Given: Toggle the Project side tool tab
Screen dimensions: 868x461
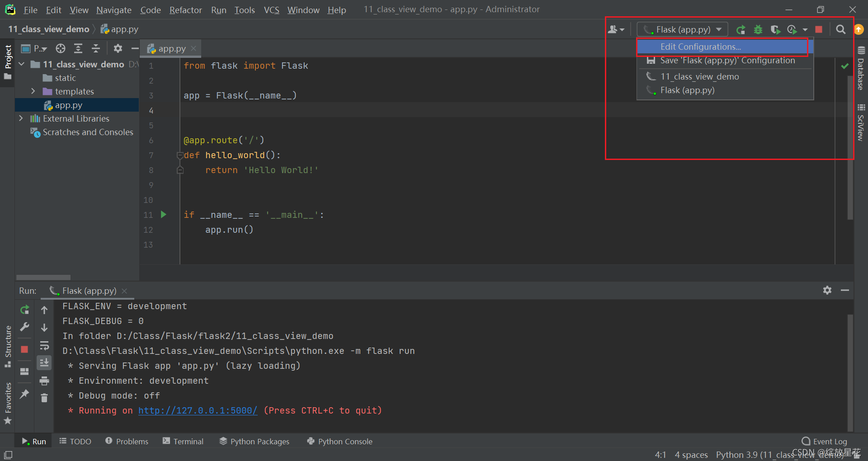Looking at the screenshot, I should pos(8,62).
